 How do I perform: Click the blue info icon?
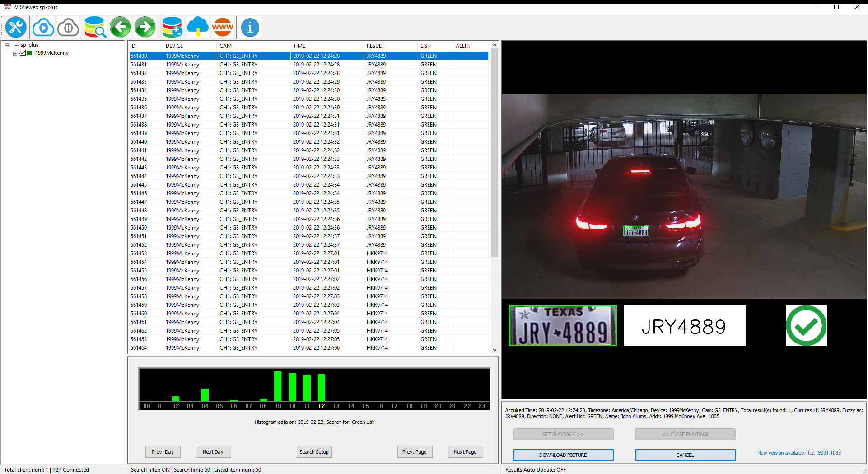250,27
